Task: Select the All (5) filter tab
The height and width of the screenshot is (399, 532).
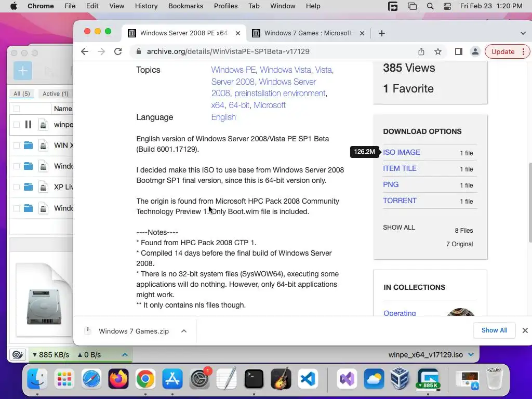Action: point(22,94)
